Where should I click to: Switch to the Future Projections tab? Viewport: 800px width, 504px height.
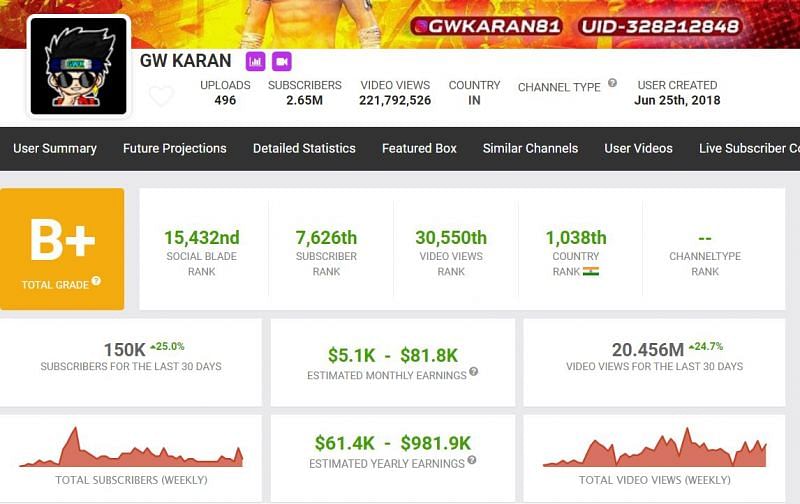[x=175, y=148]
